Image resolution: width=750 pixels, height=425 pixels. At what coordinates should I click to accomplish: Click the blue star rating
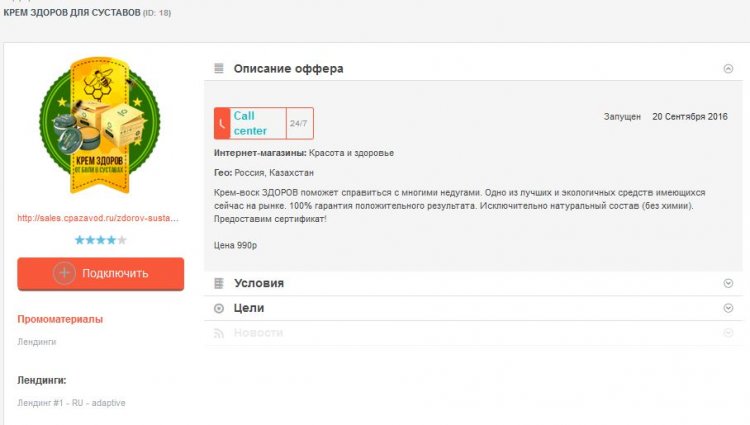[100, 240]
